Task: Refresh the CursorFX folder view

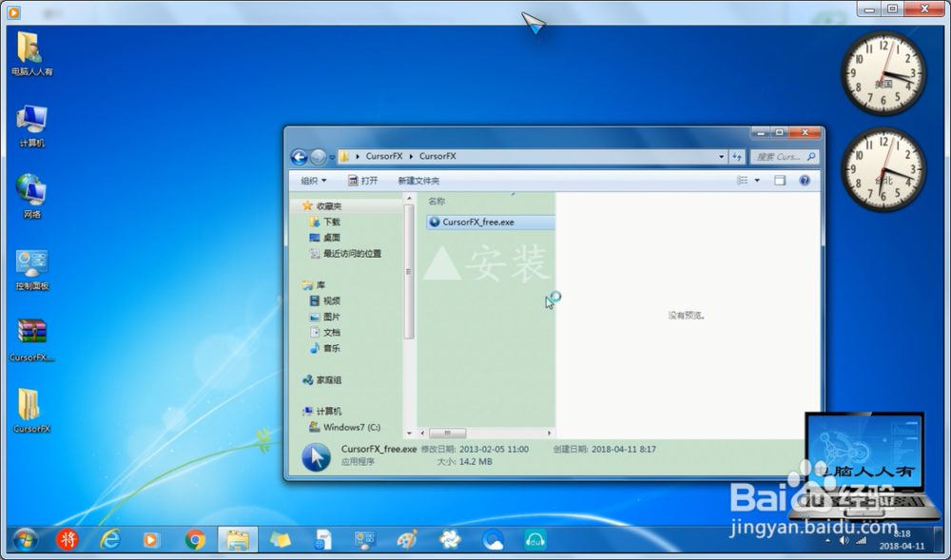Action: tap(737, 156)
